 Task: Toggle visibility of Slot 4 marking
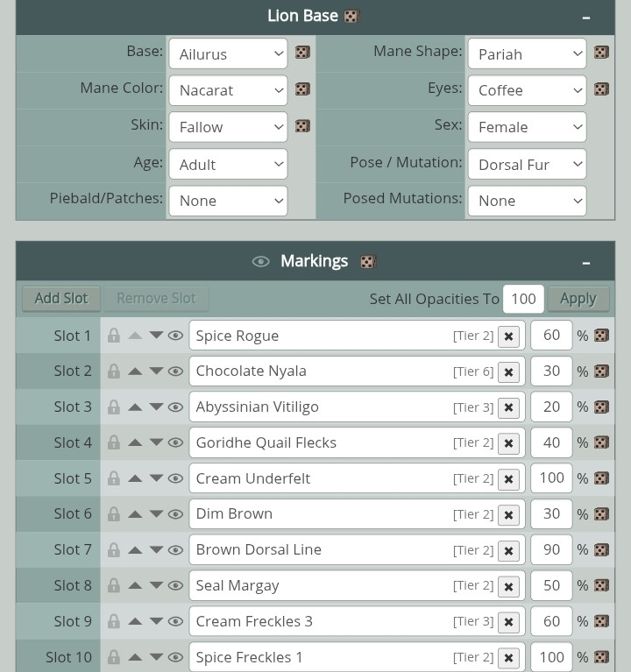(x=175, y=442)
